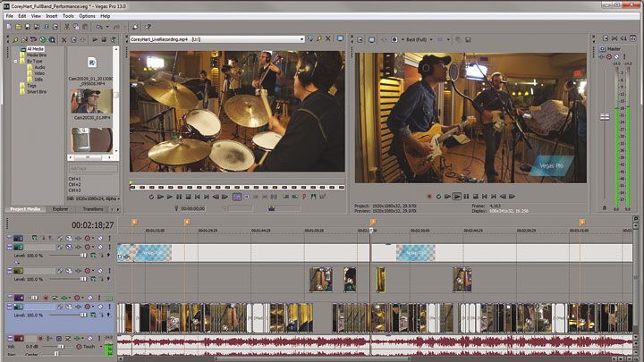Open the trimmer media file dropdown
Image resolution: width=644 pixels, height=362 pixels.
(301, 39)
